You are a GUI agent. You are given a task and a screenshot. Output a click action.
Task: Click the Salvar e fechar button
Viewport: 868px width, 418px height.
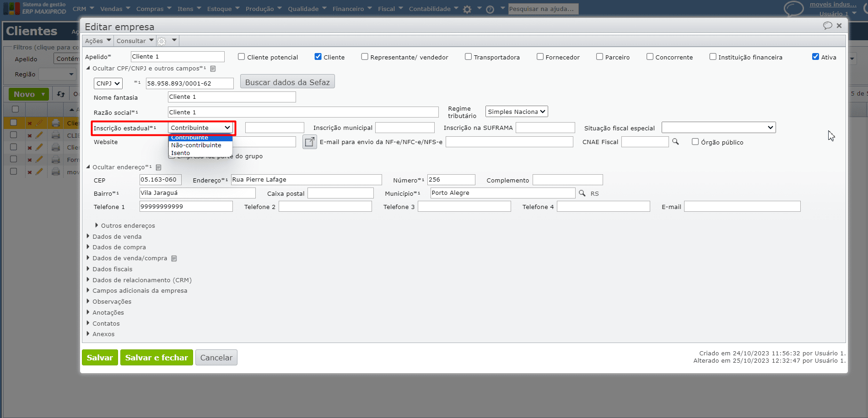[x=156, y=358]
